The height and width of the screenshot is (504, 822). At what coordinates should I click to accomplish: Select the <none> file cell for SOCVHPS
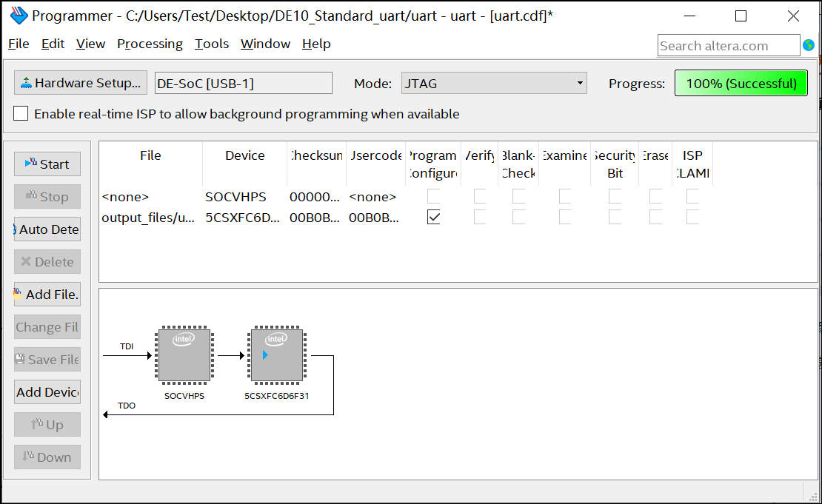(125, 197)
